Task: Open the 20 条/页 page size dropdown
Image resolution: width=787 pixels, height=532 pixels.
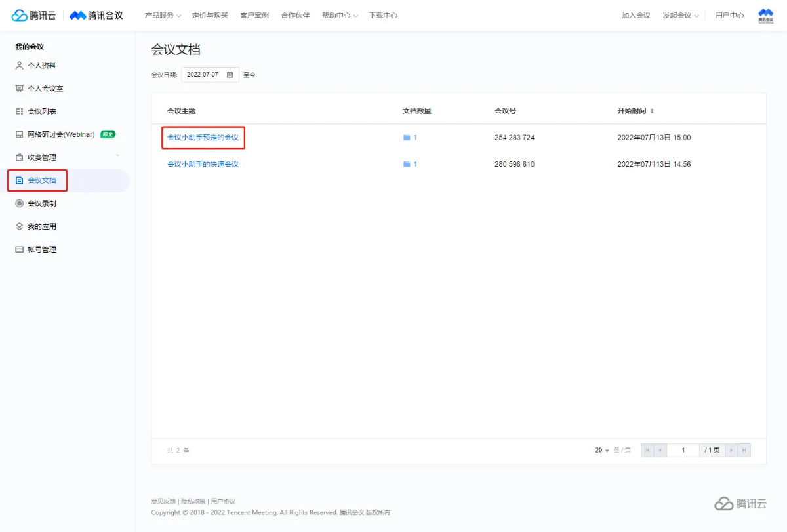Action: tap(602, 450)
